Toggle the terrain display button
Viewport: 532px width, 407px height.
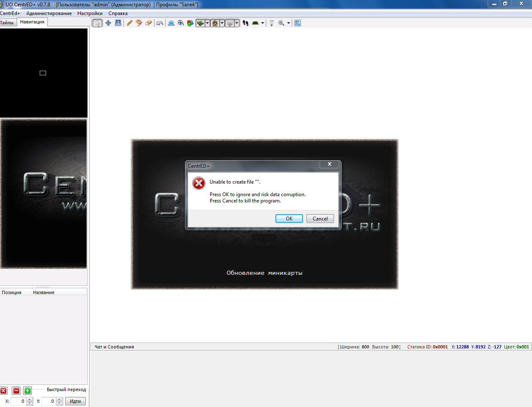pos(200,23)
